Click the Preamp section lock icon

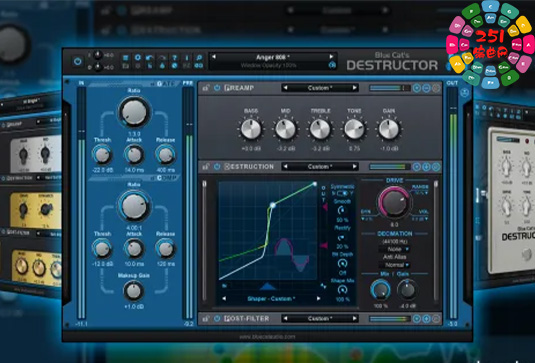pos(205,88)
